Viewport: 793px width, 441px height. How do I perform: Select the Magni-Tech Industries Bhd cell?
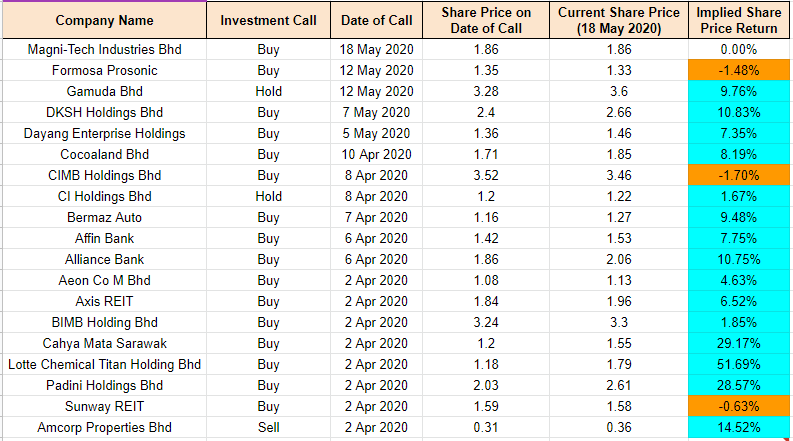click(x=104, y=49)
